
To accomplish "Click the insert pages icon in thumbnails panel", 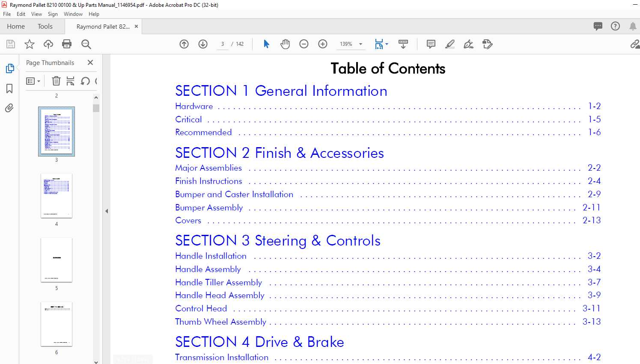I will tap(71, 81).
